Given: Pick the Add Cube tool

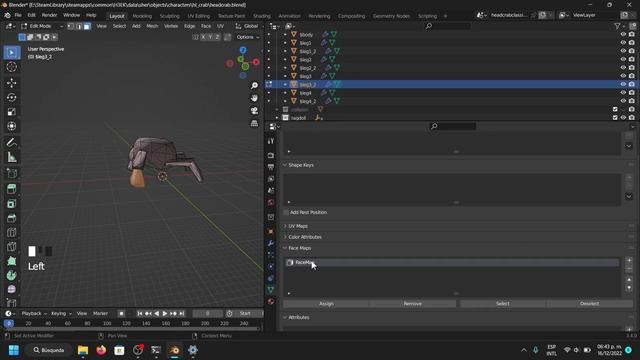Looking at the screenshot, I should (11, 173).
